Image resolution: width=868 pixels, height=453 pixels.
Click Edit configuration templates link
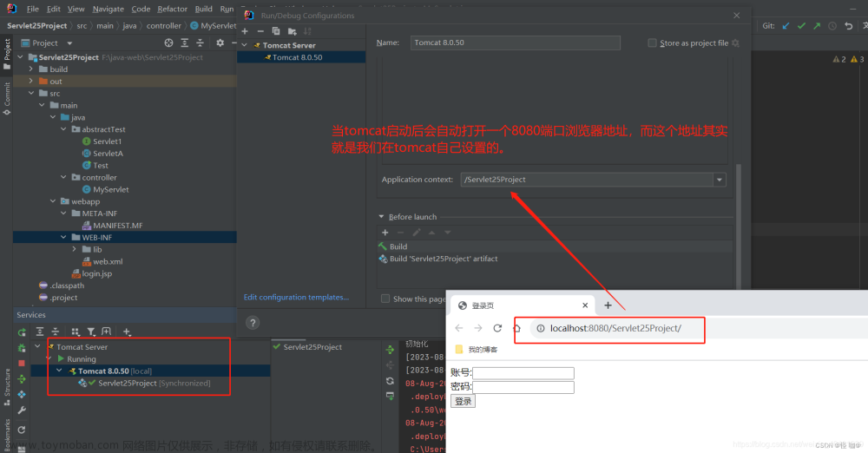(x=296, y=298)
